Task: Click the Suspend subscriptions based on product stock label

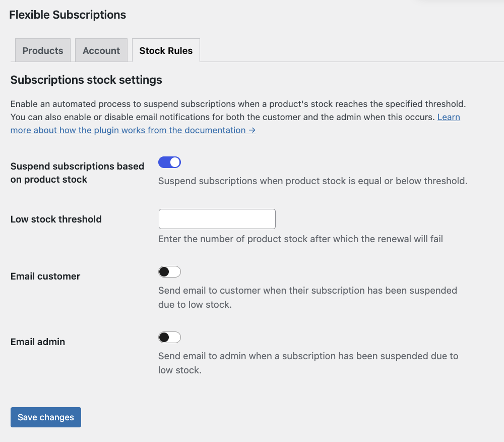Action: (77, 173)
